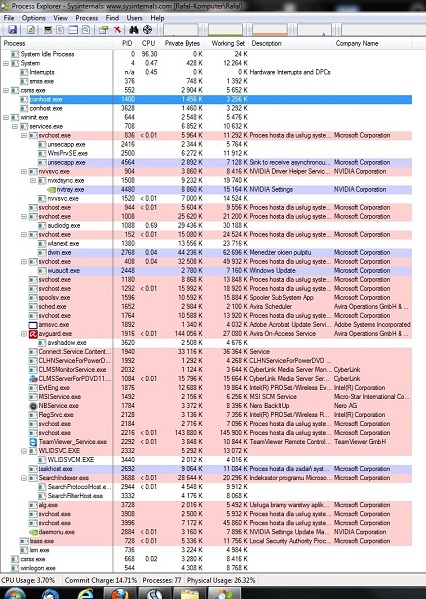This screenshot has width=426, height=599.
Task: Select the System Idle Process row
Action: [206, 54]
